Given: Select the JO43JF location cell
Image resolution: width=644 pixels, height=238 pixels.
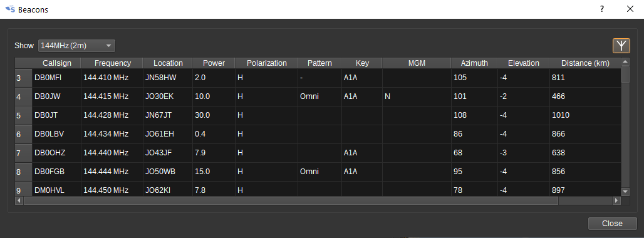Looking at the screenshot, I should click(168, 153).
